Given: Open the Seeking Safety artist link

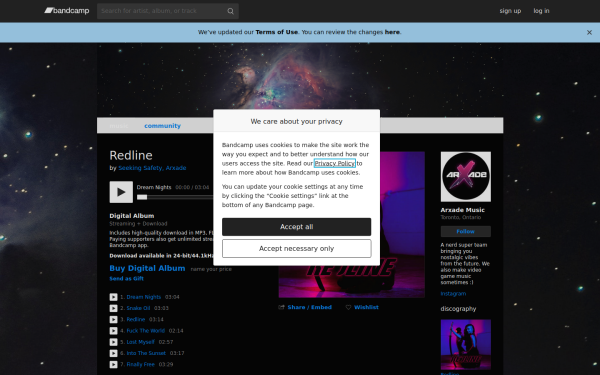Looking at the screenshot, I should 140,168.
